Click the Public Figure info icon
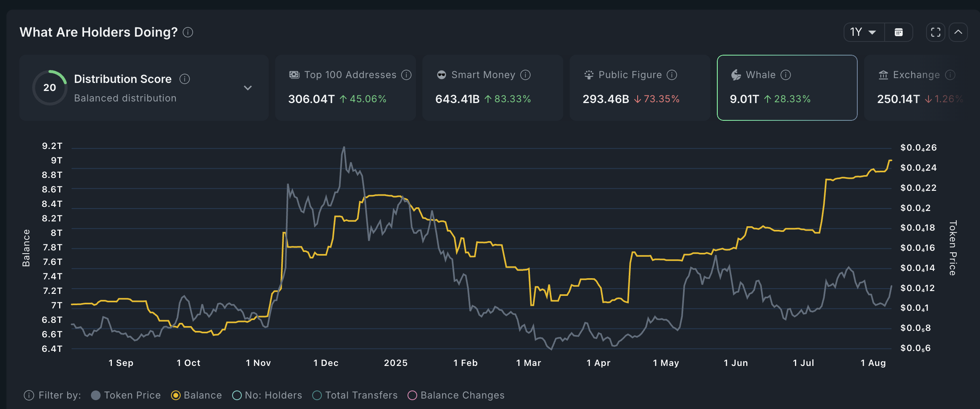980x409 pixels. click(x=672, y=75)
